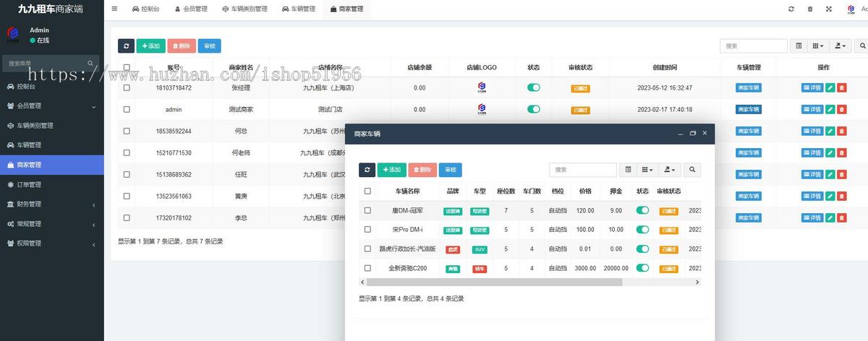This screenshot has width=868, height=341.
Task: Click the main search magnifier icon at far right
Action: pyautogui.click(x=861, y=46)
